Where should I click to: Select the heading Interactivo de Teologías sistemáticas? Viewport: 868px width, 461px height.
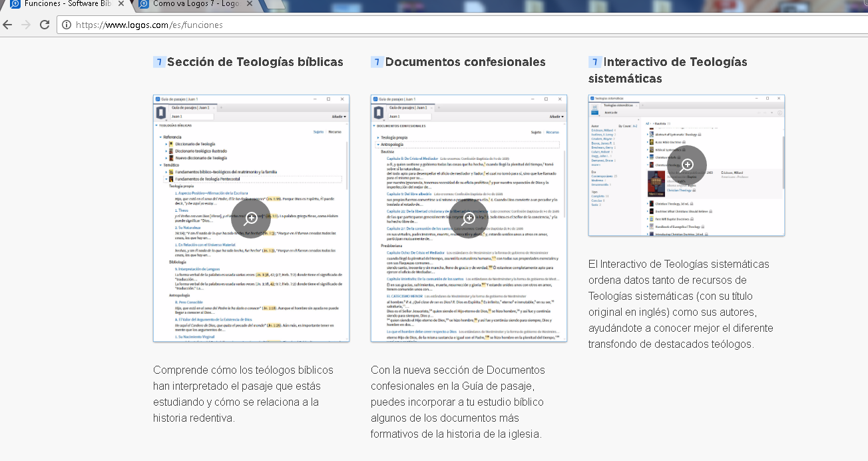pos(668,70)
